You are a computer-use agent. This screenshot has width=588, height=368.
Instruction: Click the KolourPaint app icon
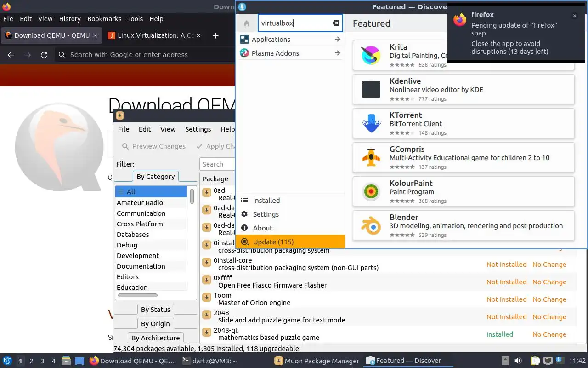click(x=371, y=191)
